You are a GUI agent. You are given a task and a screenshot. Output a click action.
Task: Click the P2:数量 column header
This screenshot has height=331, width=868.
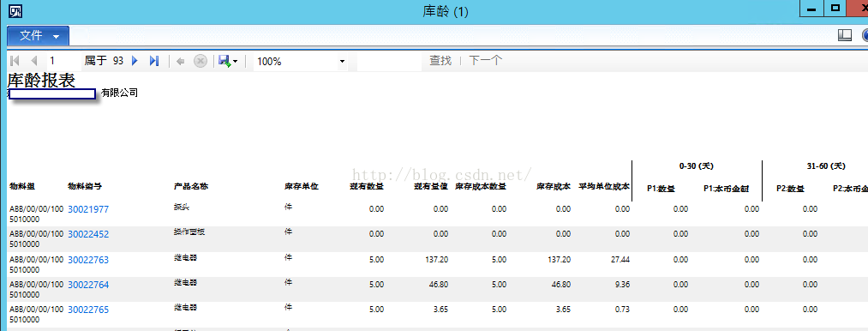point(791,189)
